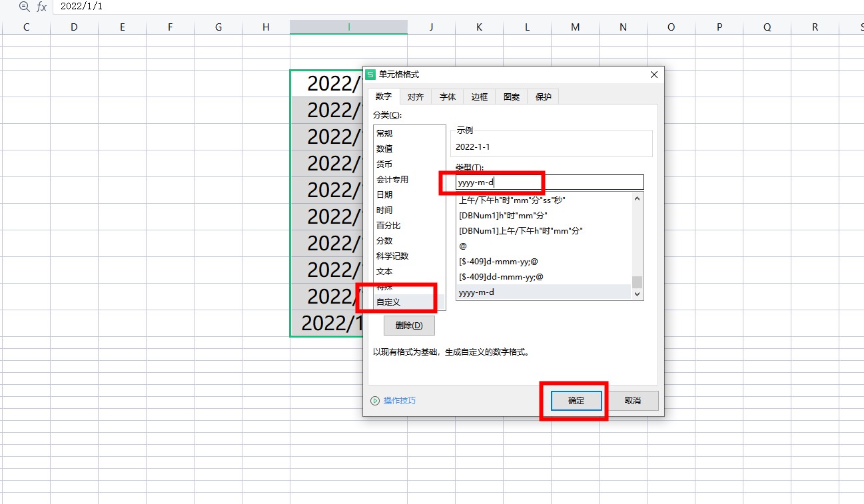Click the fx insert function icon

coord(41,7)
